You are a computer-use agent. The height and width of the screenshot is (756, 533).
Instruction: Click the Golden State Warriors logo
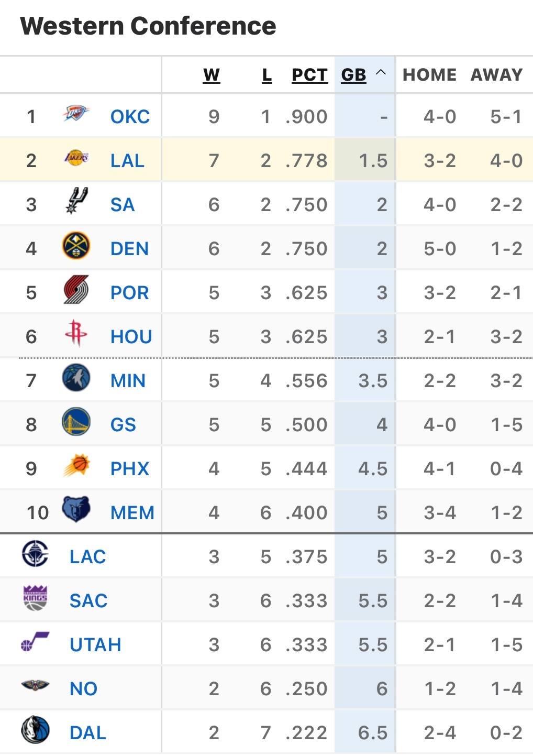76,422
